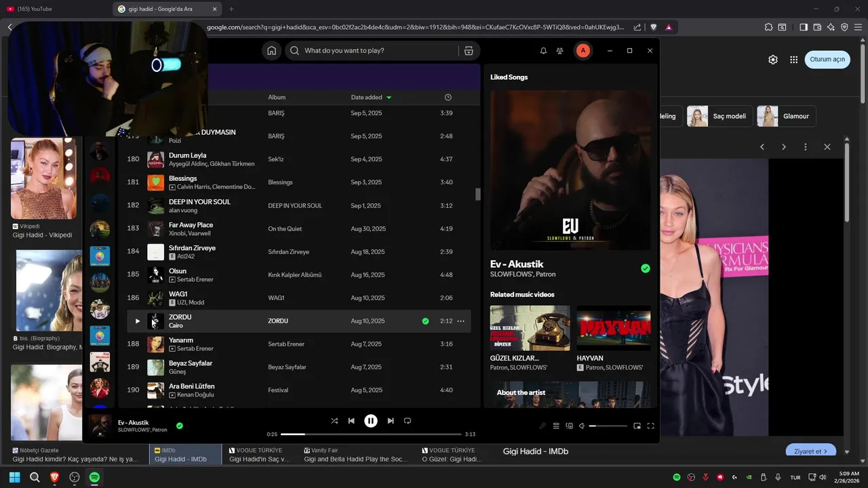Open Windows Start menu
This screenshot has width=868, height=488.
[x=14, y=477]
